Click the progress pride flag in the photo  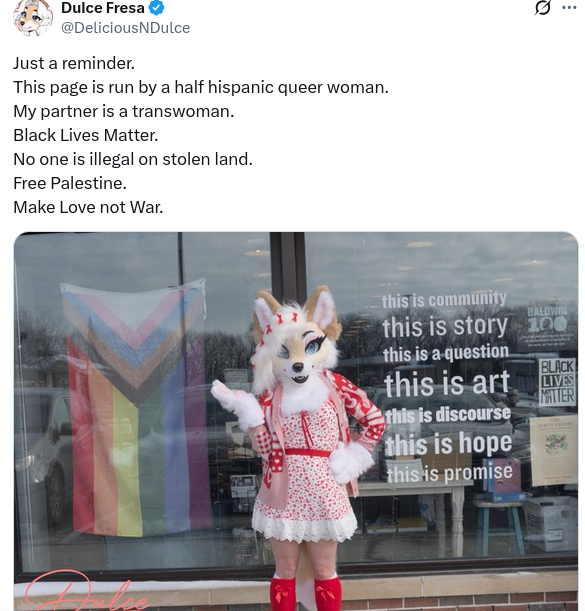tap(134, 407)
